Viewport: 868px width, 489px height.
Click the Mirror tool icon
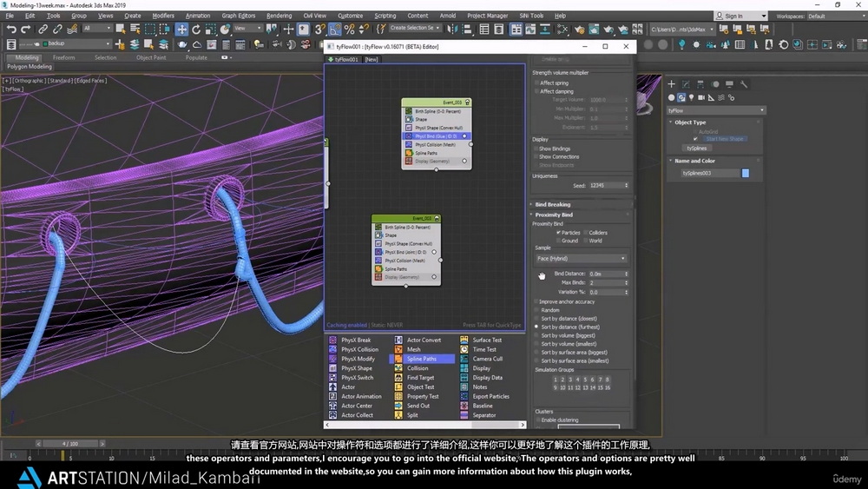453,29
